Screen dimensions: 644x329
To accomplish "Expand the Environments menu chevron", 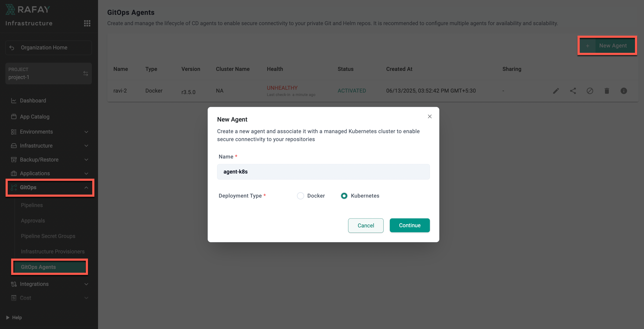I will [86, 132].
